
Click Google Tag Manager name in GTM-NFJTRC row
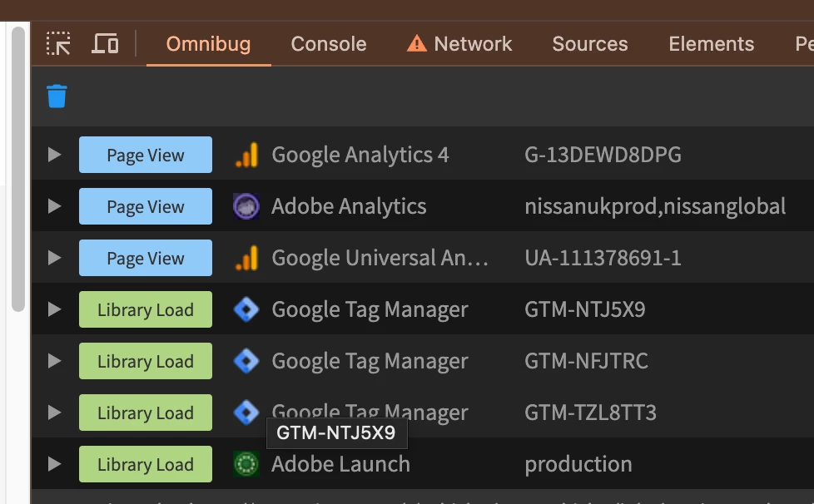[370, 361]
